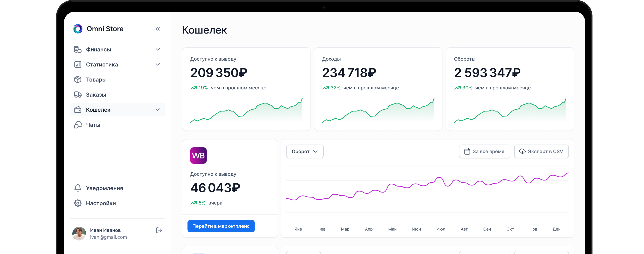Select Кошелек in sidebar
Screen dimensions: 644x254
point(117,110)
